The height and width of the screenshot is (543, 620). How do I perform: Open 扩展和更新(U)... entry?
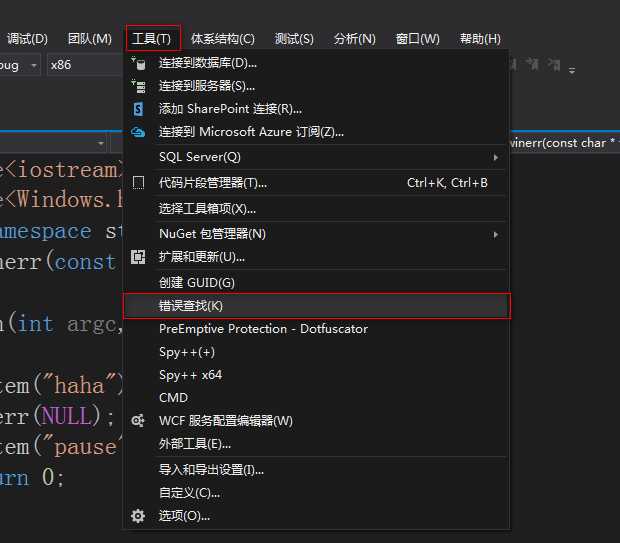(x=316, y=257)
